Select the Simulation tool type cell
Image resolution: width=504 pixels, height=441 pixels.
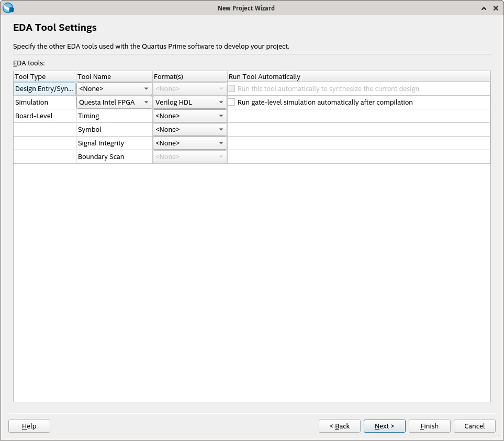click(x=44, y=102)
